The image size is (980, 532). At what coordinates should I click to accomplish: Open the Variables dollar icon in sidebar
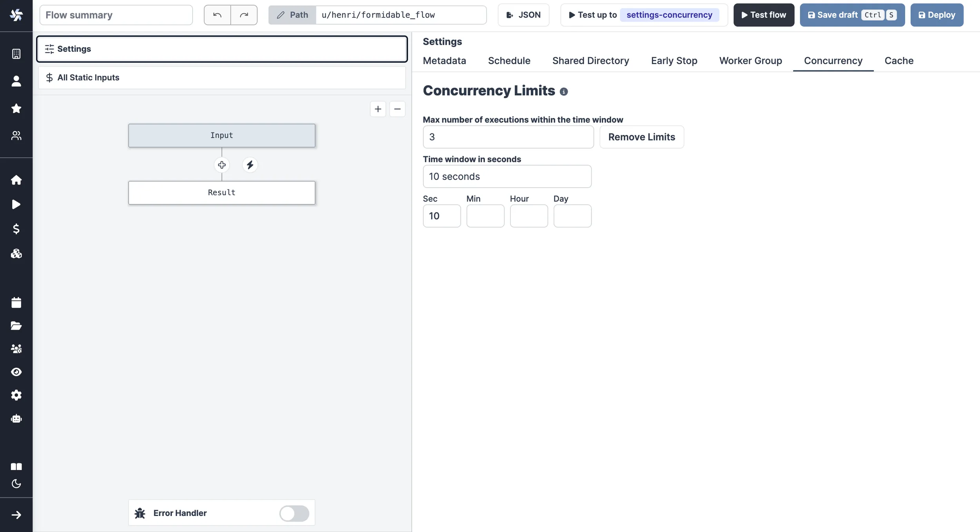16,229
